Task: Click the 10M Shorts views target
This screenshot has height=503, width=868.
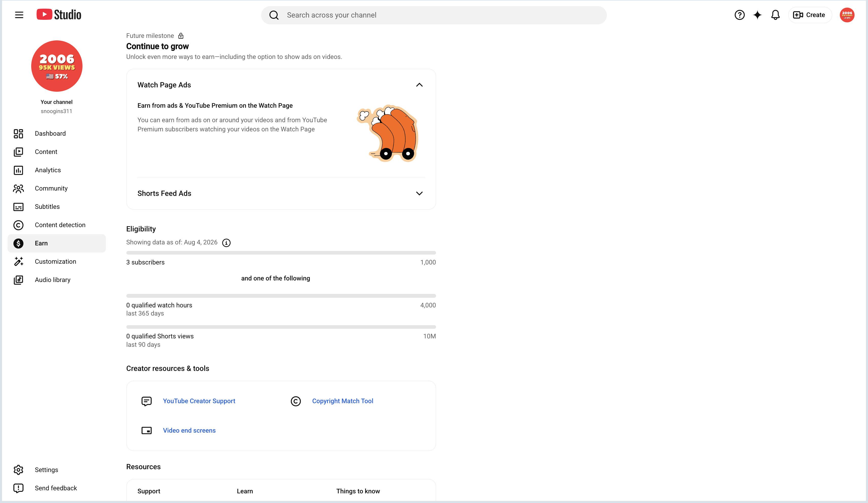Action: (429, 336)
